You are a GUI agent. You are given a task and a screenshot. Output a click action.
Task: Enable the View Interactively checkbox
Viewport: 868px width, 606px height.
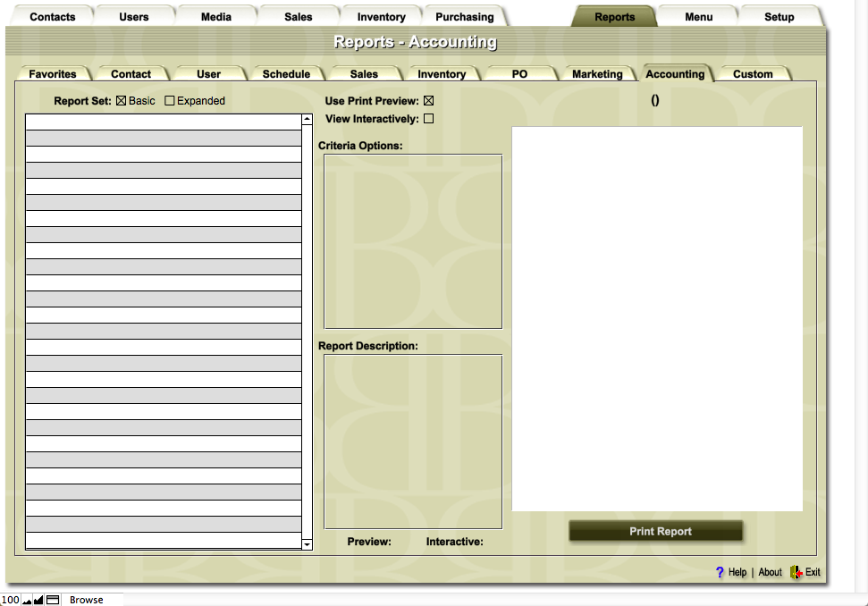pyautogui.click(x=428, y=119)
